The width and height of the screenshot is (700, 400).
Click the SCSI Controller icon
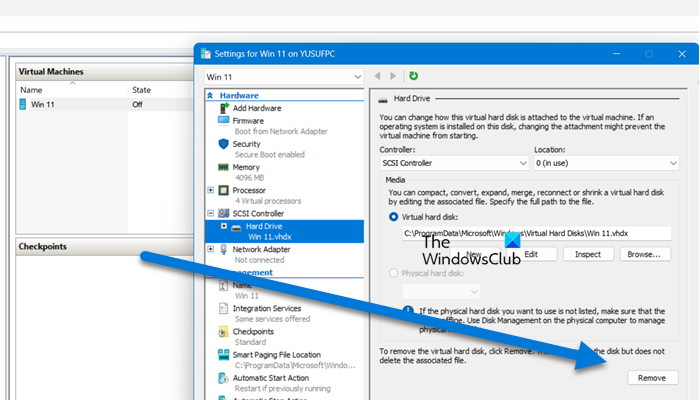[224, 213]
